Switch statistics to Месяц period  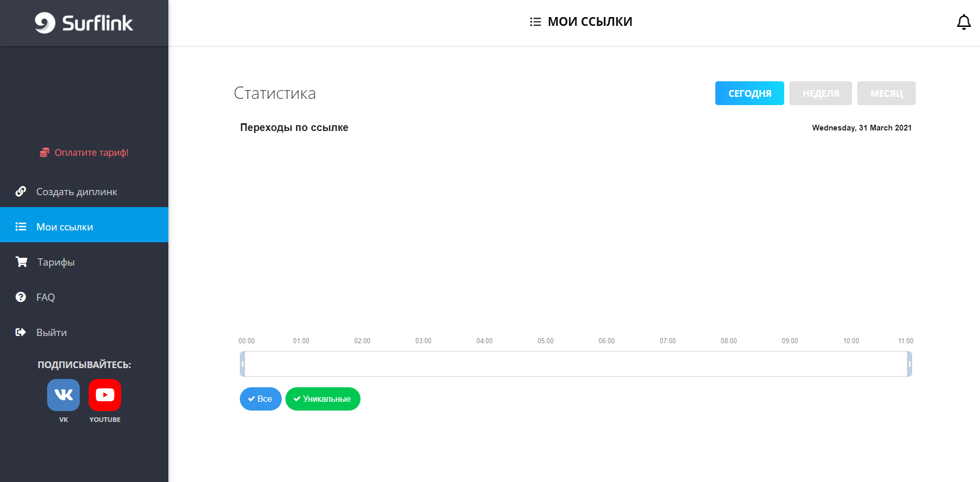[x=886, y=93]
